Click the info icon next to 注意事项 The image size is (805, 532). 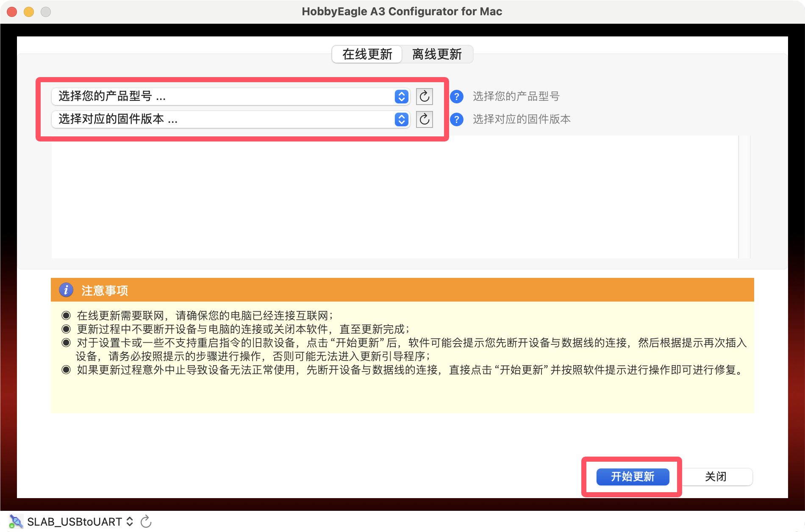(66, 290)
